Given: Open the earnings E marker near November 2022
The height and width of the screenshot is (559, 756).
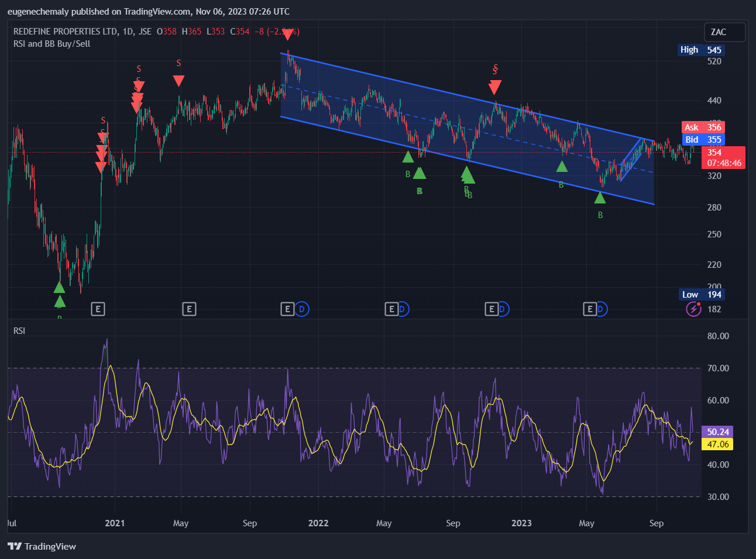Looking at the screenshot, I should pyautogui.click(x=492, y=309).
